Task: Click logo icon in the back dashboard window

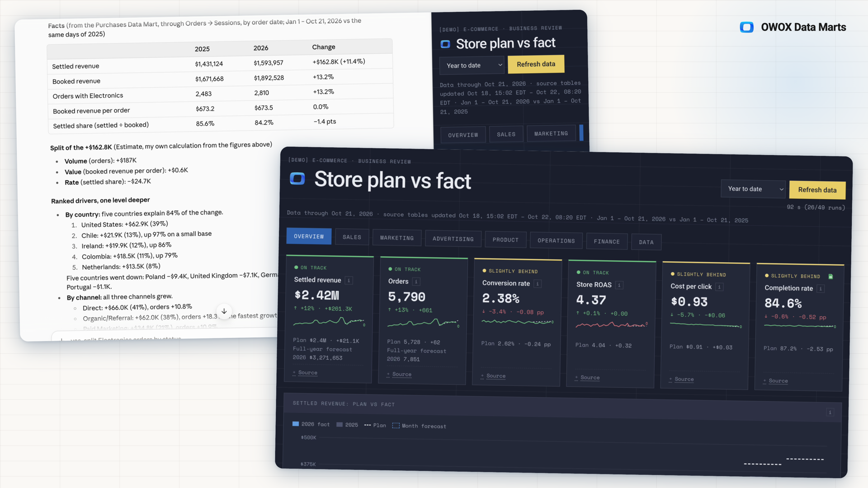Action: click(x=445, y=44)
